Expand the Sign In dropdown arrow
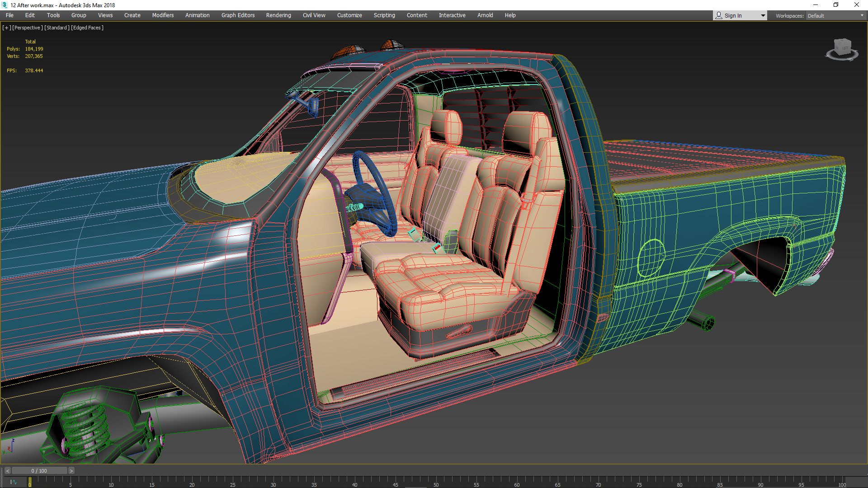868x488 pixels. [763, 16]
